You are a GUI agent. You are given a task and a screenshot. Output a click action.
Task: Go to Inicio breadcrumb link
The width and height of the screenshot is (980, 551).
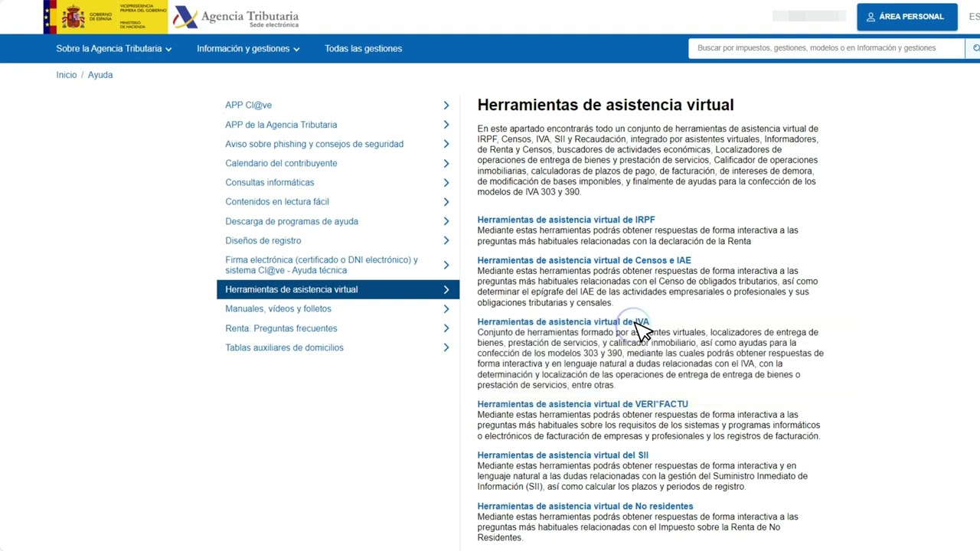coord(67,75)
